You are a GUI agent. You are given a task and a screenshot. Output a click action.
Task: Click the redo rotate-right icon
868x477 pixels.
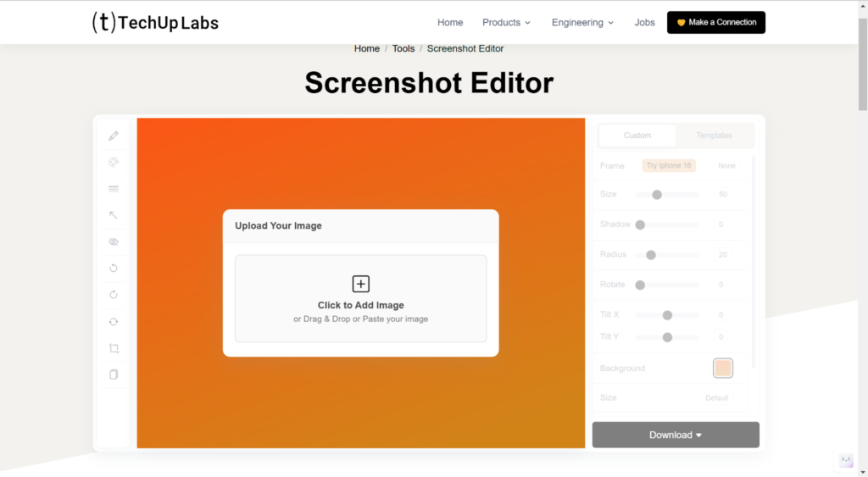click(x=114, y=295)
